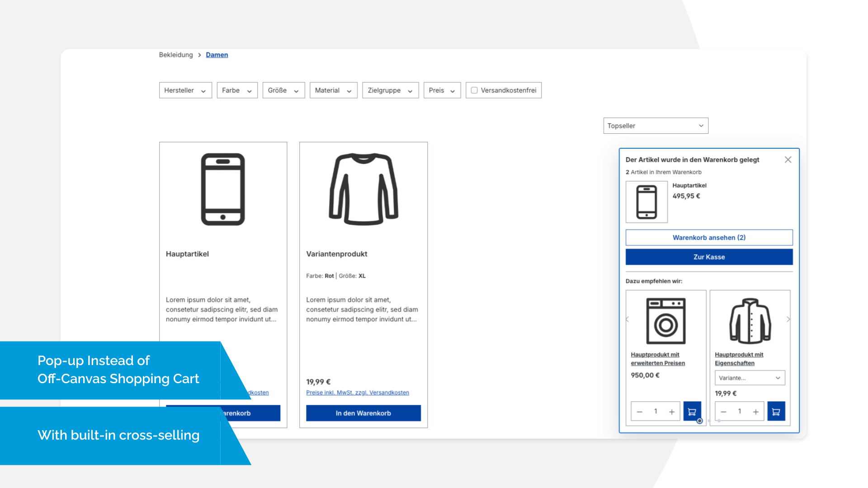The image size is (868, 488).
Task: Toggle the Versandkostenfrei checkbox
Action: (x=474, y=90)
